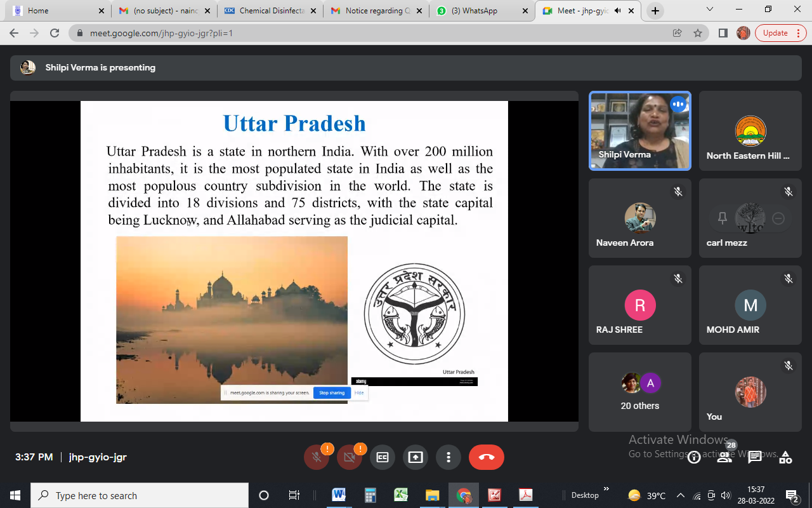Switch to the Chemical Disinfecta tab
The image size is (812, 508).
(x=270, y=11)
